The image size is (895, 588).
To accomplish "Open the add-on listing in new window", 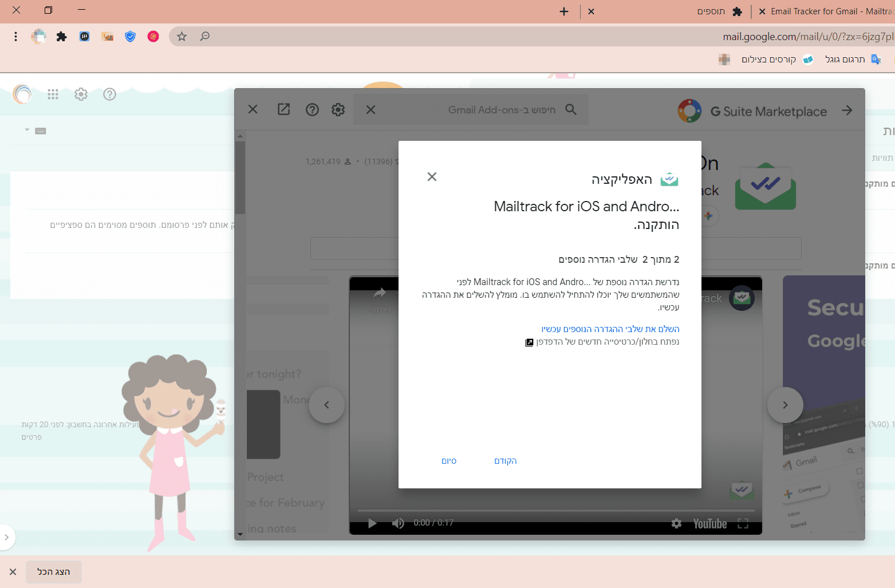I will pyautogui.click(x=283, y=109).
